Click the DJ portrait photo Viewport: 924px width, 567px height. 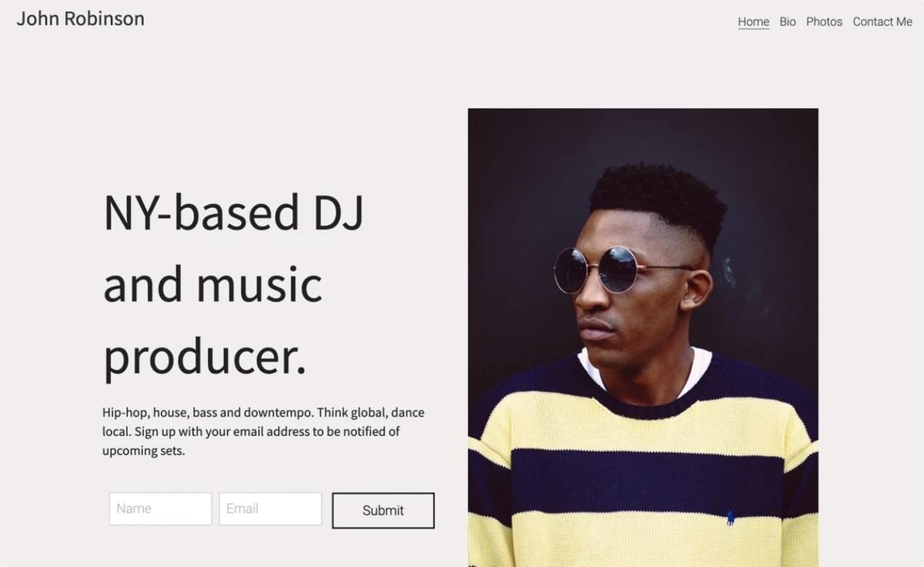[643, 337]
